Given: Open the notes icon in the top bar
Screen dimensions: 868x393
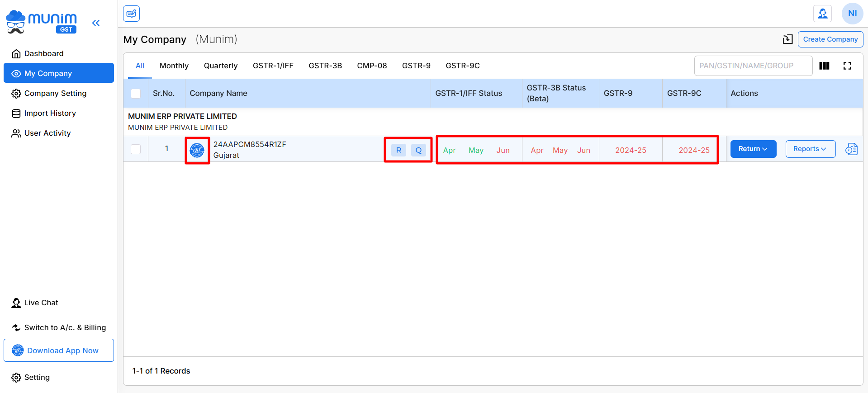Looking at the screenshot, I should (x=131, y=14).
